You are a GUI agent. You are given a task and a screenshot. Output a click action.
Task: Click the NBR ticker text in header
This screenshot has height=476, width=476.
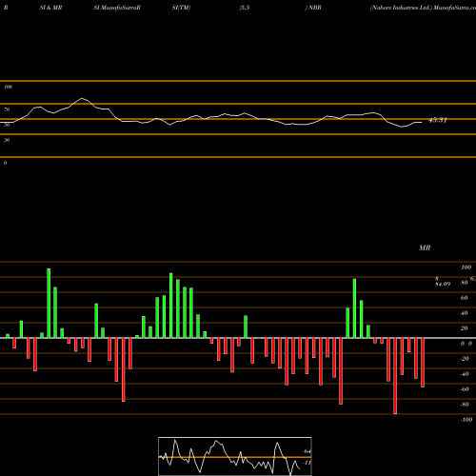click(315, 8)
